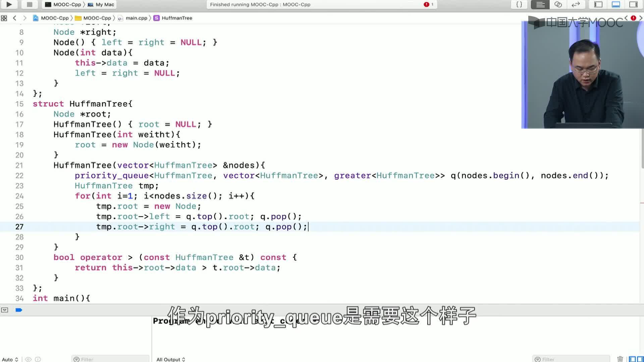The image size is (644, 362).
Task: Open the All Output dropdown
Action: (x=171, y=359)
